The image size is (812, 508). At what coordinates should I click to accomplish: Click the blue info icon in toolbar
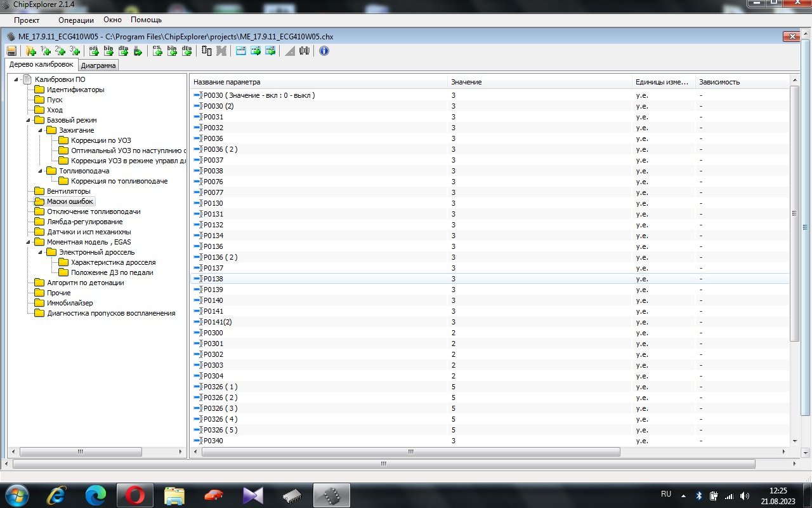(x=324, y=51)
